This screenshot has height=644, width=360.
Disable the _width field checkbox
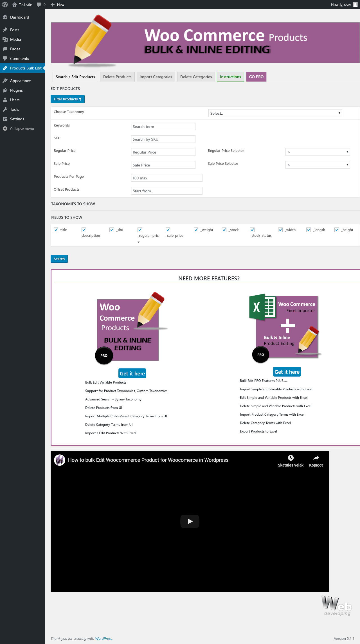click(280, 230)
